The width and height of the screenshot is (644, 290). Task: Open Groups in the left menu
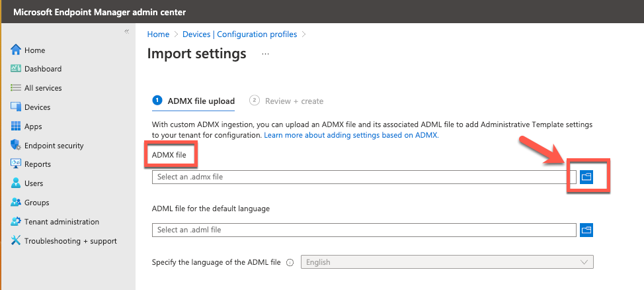coord(36,203)
